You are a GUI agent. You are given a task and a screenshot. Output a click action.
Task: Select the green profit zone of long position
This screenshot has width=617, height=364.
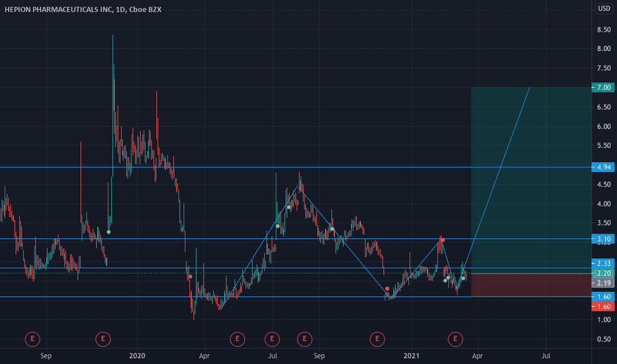[531, 180]
